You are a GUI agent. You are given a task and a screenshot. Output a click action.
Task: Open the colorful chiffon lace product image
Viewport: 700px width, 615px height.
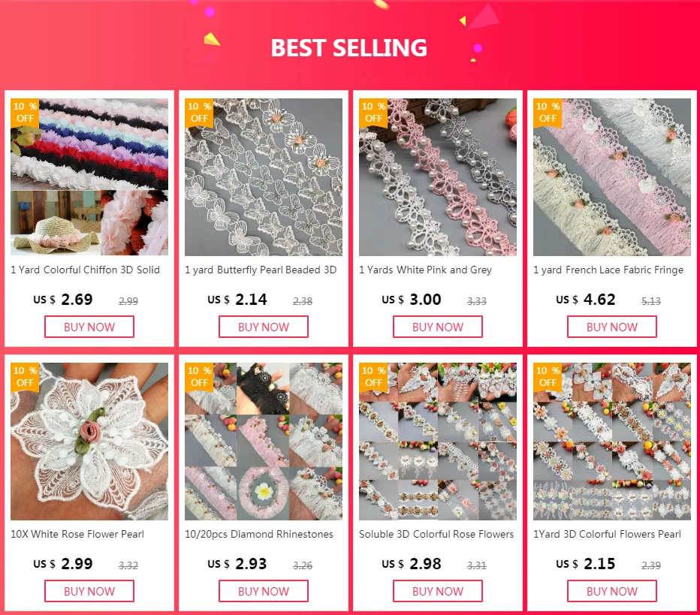click(89, 177)
